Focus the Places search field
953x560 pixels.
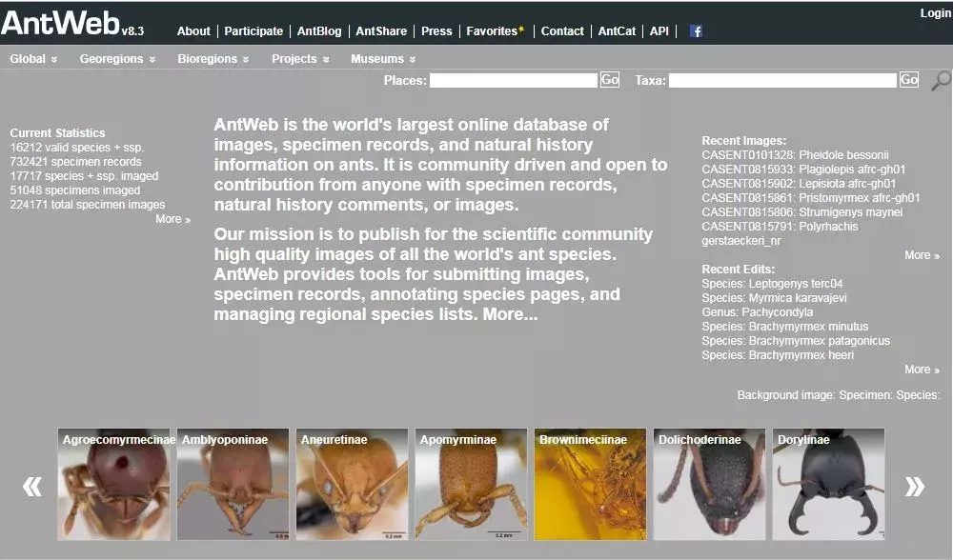(x=513, y=80)
